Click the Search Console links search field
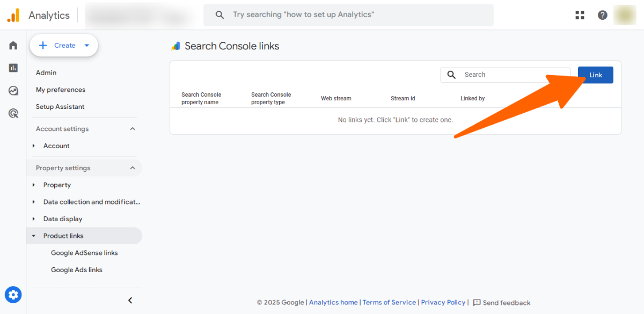 click(x=510, y=75)
